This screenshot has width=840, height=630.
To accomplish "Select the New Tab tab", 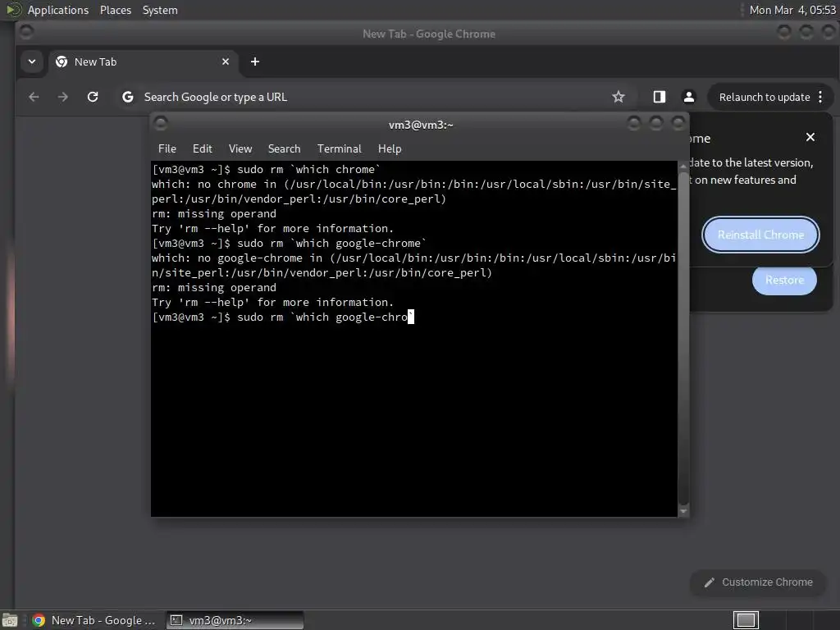I will coord(143,62).
